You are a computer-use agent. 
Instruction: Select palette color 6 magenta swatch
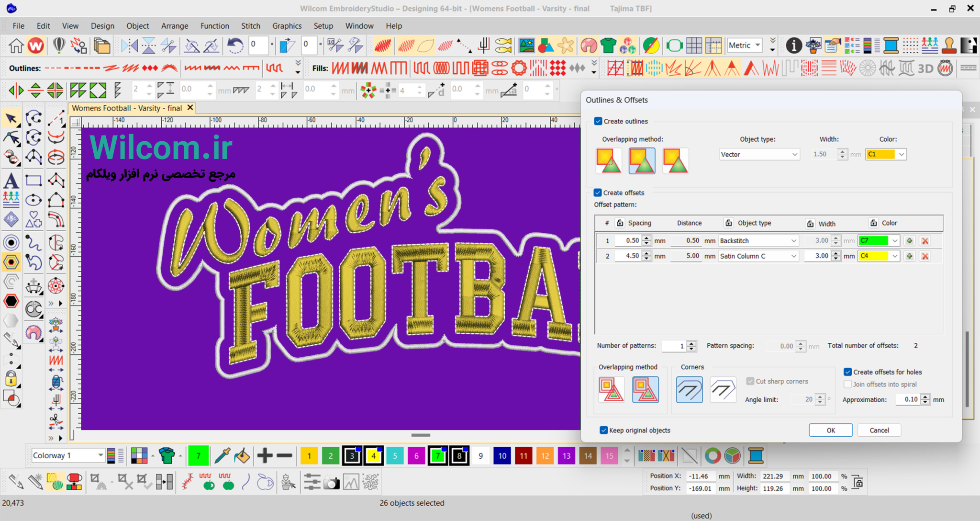coord(416,456)
